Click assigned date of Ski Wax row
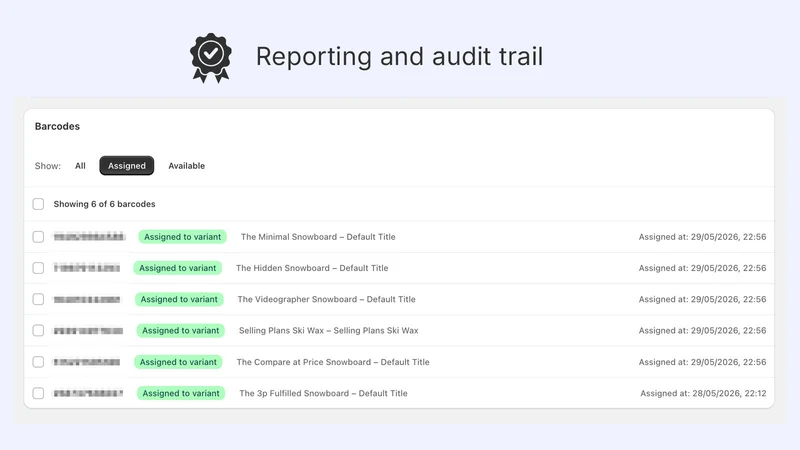 (x=702, y=331)
